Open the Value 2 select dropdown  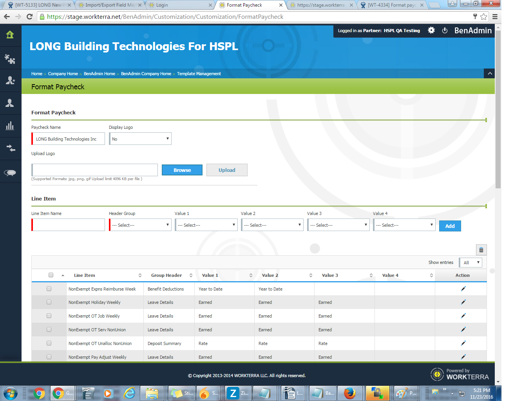(272, 225)
